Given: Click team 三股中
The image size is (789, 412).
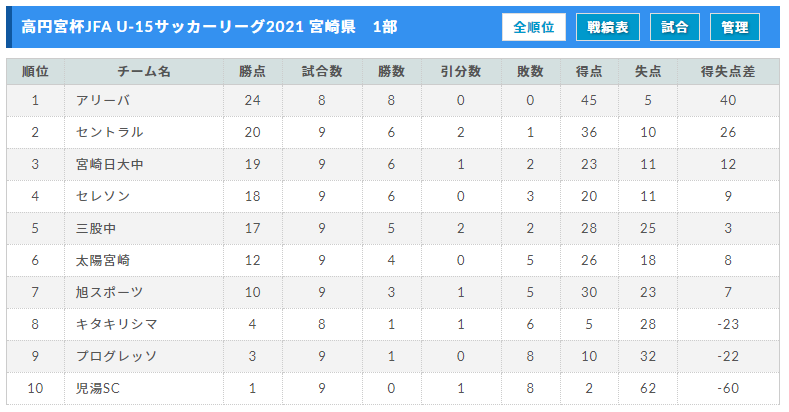Looking at the screenshot, I should pos(96,228).
